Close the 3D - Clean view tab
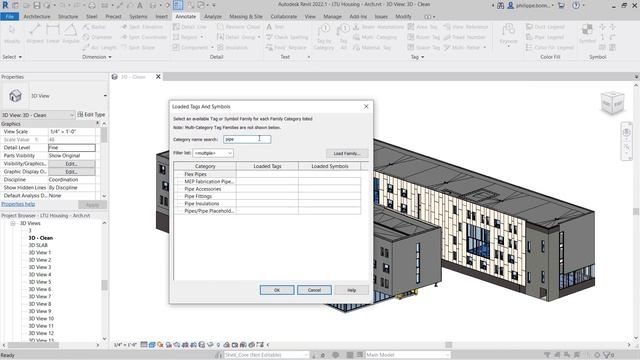 158,77
